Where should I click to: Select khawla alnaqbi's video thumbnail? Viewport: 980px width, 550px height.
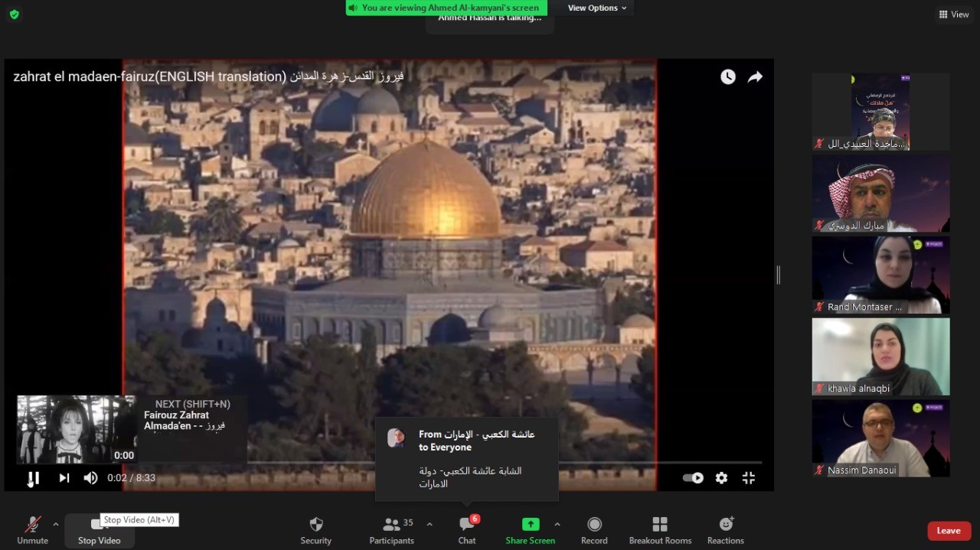[x=880, y=356]
